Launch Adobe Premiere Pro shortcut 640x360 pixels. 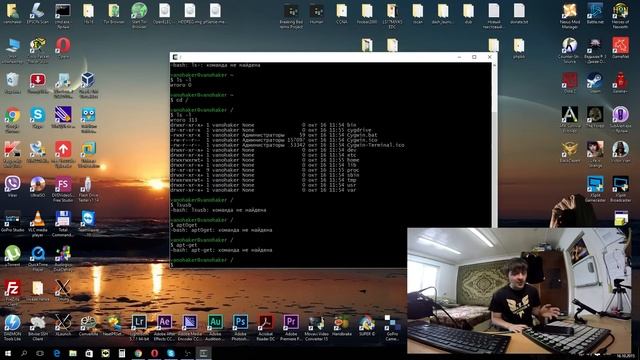pos(291,327)
